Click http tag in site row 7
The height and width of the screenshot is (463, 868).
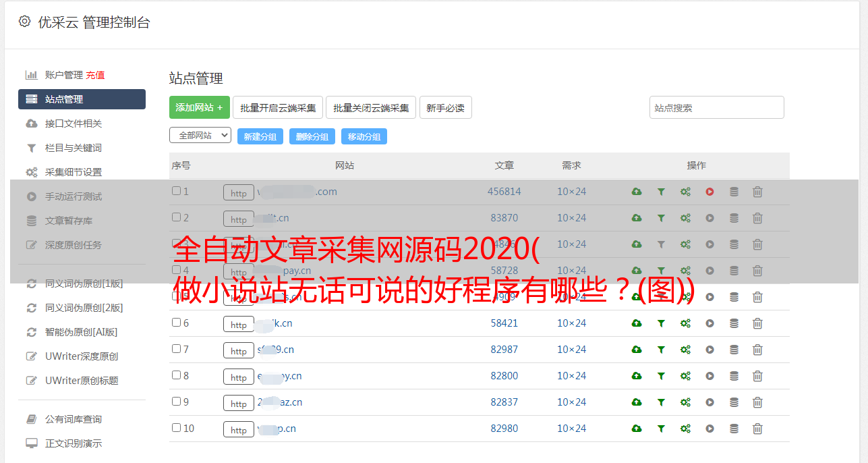click(x=239, y=350)
